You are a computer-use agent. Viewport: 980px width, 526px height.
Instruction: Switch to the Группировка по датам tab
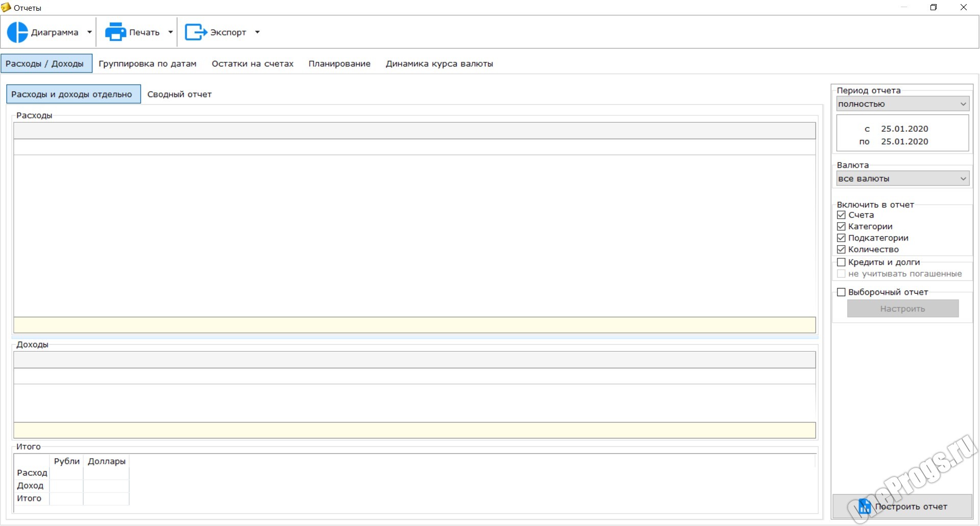(x=148, y=64)
